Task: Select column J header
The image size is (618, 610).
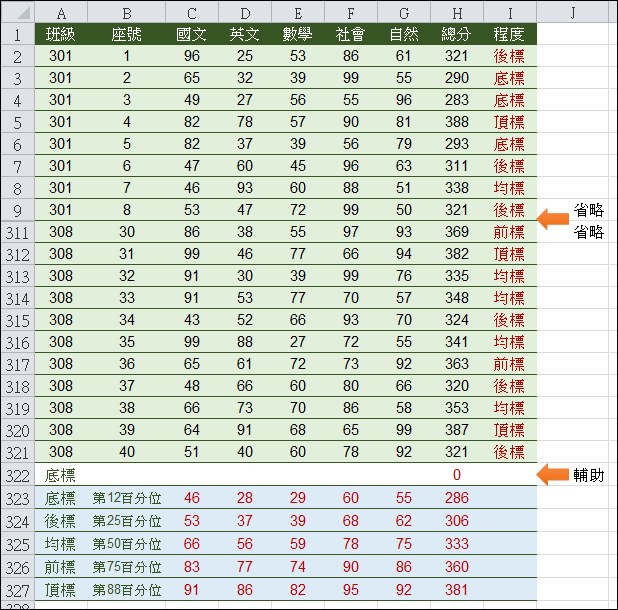Action: pyautogui.click(x=573, y=13)
